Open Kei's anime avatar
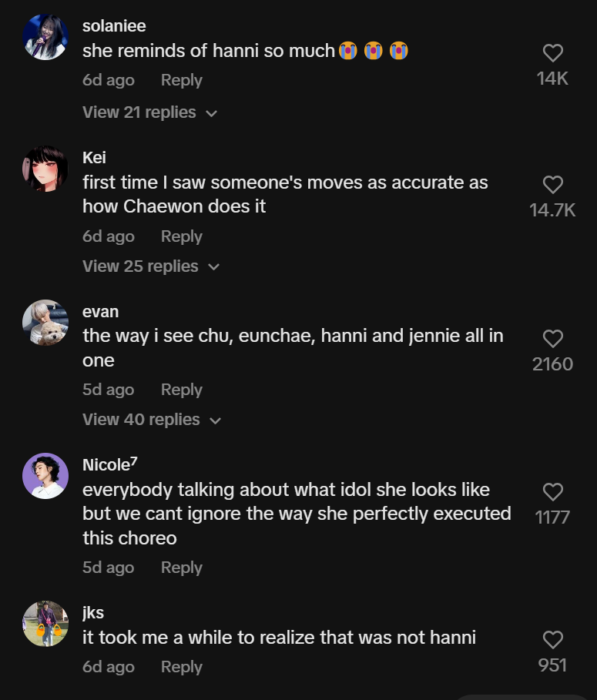 [x=45, y=169]
